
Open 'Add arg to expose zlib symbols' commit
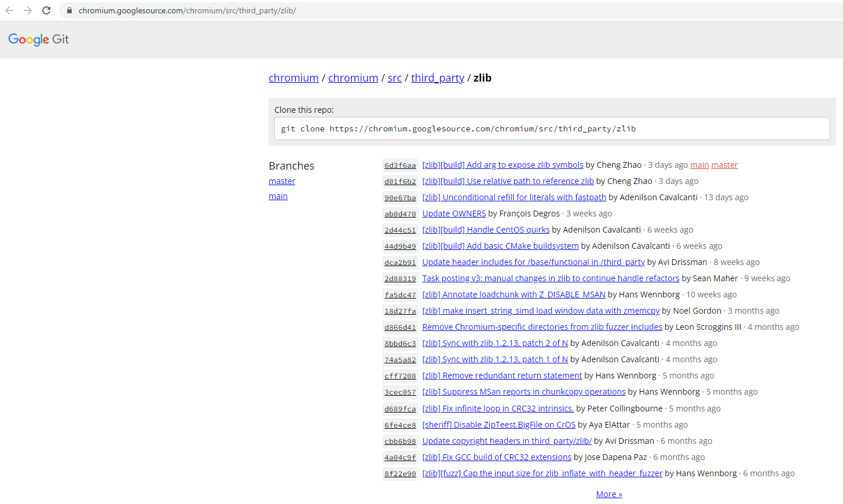click(503, 165)
